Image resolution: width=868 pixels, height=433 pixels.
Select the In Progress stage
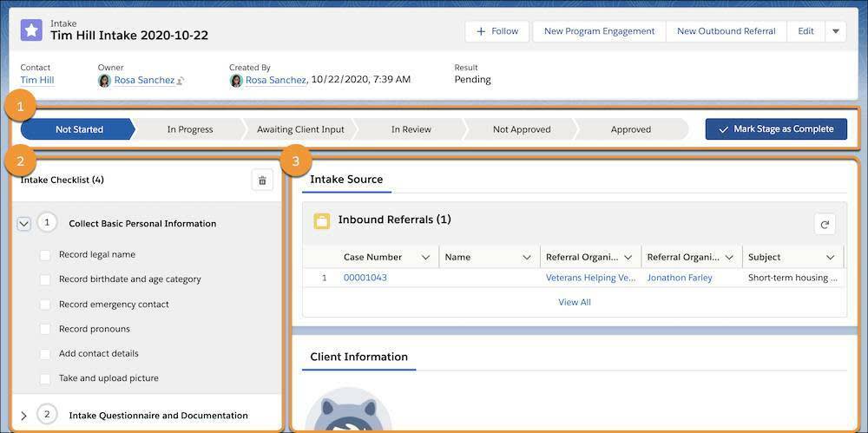tap(190, 129)
